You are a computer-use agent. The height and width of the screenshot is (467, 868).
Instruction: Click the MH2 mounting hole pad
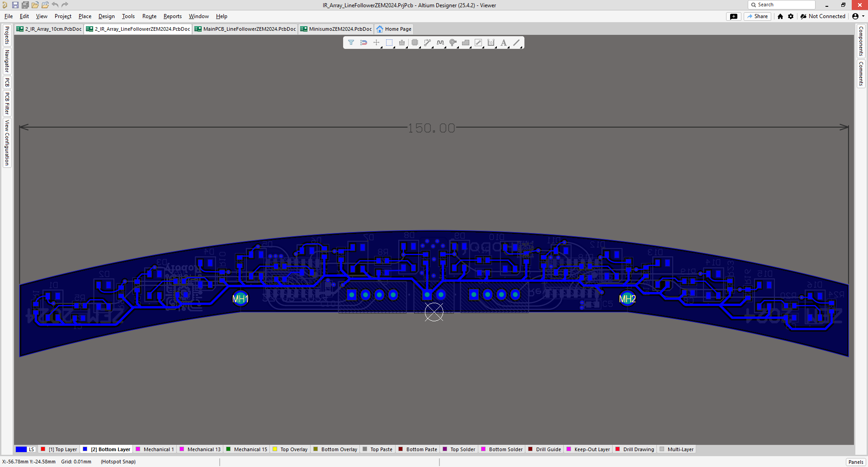tap(627, 299)
